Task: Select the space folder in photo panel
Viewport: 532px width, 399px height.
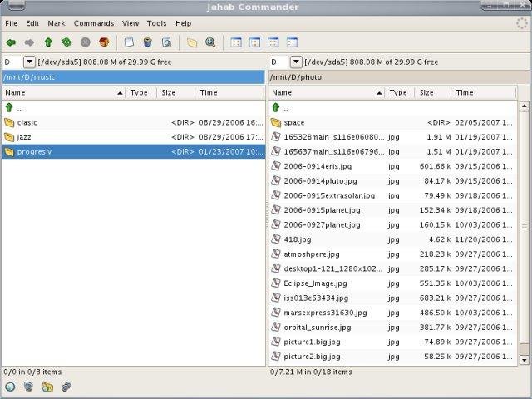Action: pyautogui.click(x=294, y=122)
